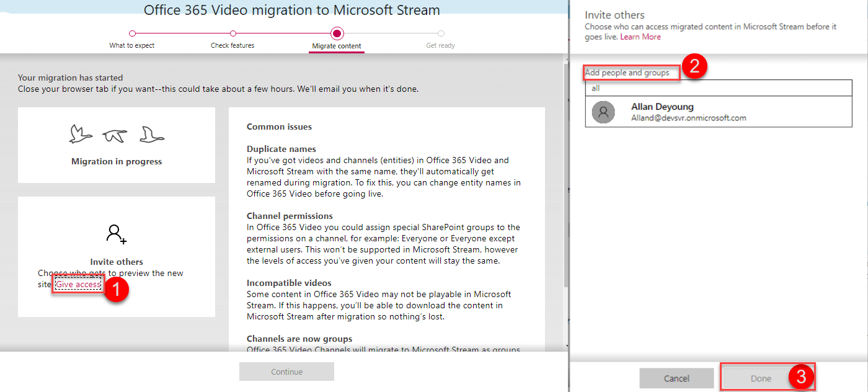Screen dimensions: 868x392
Task: Click the 'What to expect' step circle
Action: [132, 33]
